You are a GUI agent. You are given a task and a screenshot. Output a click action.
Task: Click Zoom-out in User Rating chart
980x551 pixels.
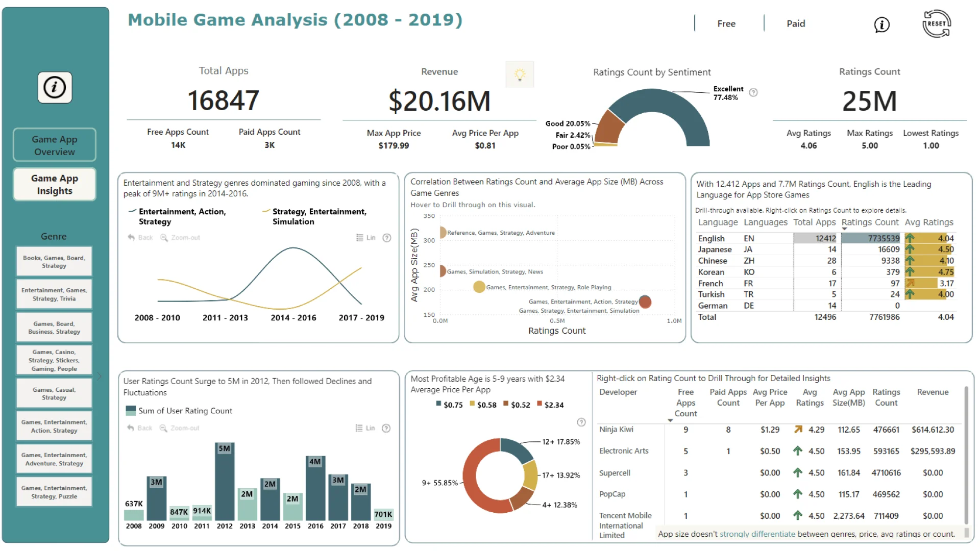click(x=180, y=428)
